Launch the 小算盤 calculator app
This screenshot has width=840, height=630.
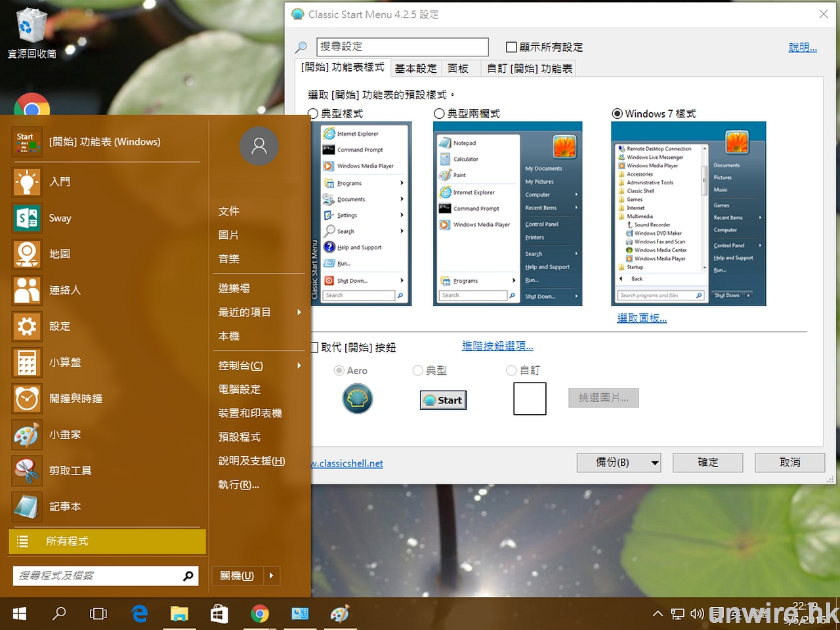[x=64, y=362]
